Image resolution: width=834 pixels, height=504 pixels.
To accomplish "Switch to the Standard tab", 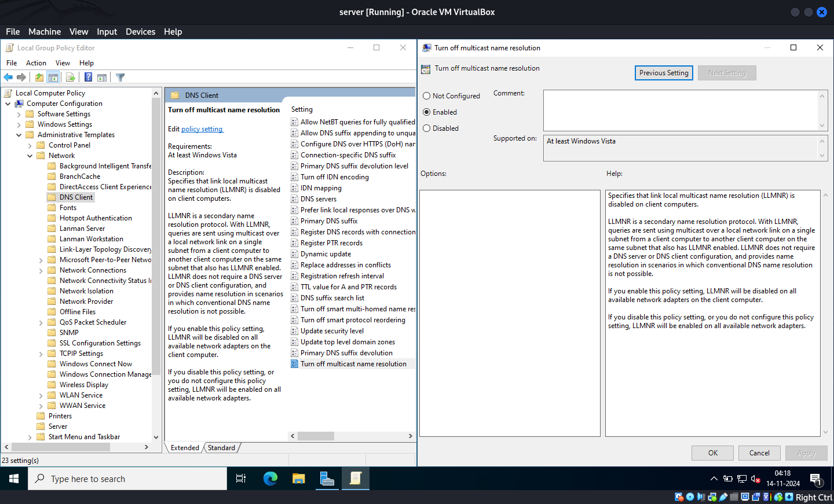I will coord(221,448).
